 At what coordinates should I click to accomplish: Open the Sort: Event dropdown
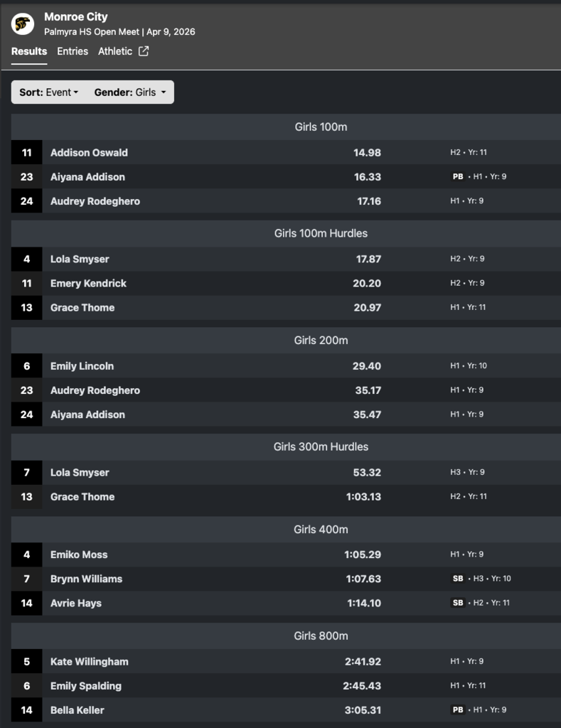[49, 92]
